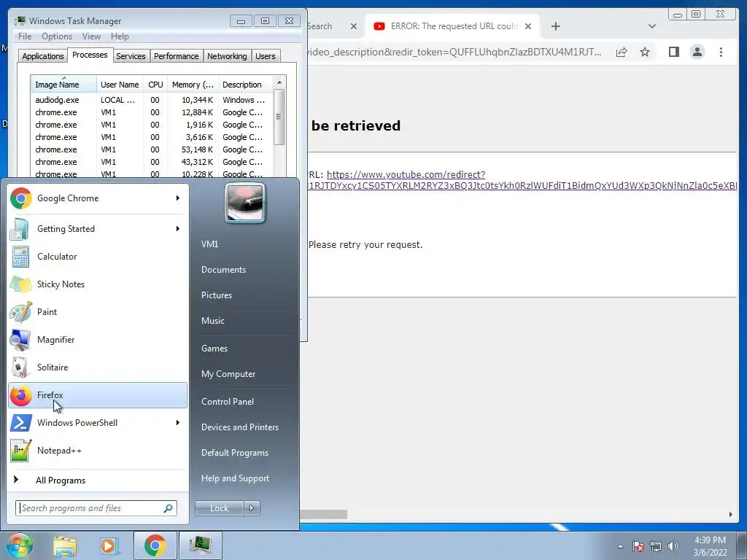Open Task Manager File menu
Viewport: 747px width, 560px height.
tap(25, 36)
